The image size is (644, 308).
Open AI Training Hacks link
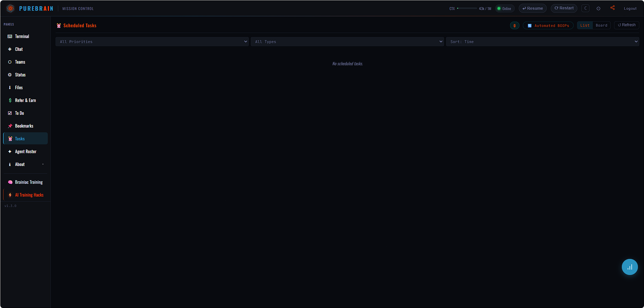click(26, 195)
